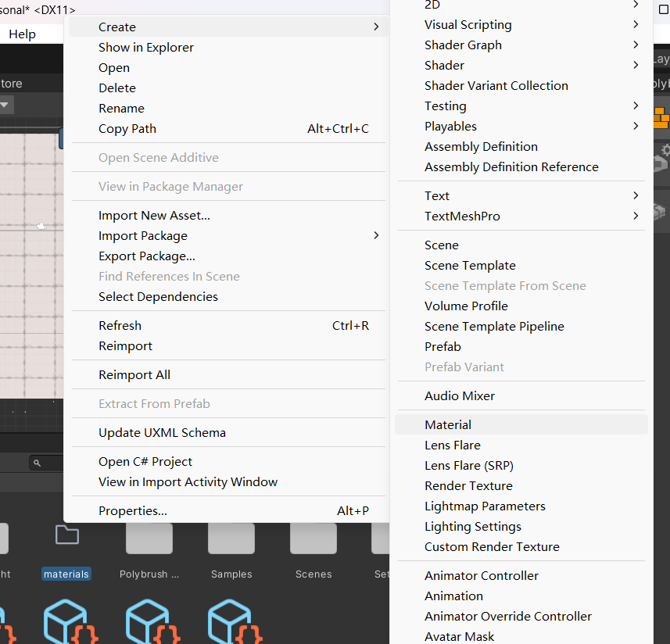Create Assembly Definition asset
Viewport: 670px width, 644px height.
(521, 146)
